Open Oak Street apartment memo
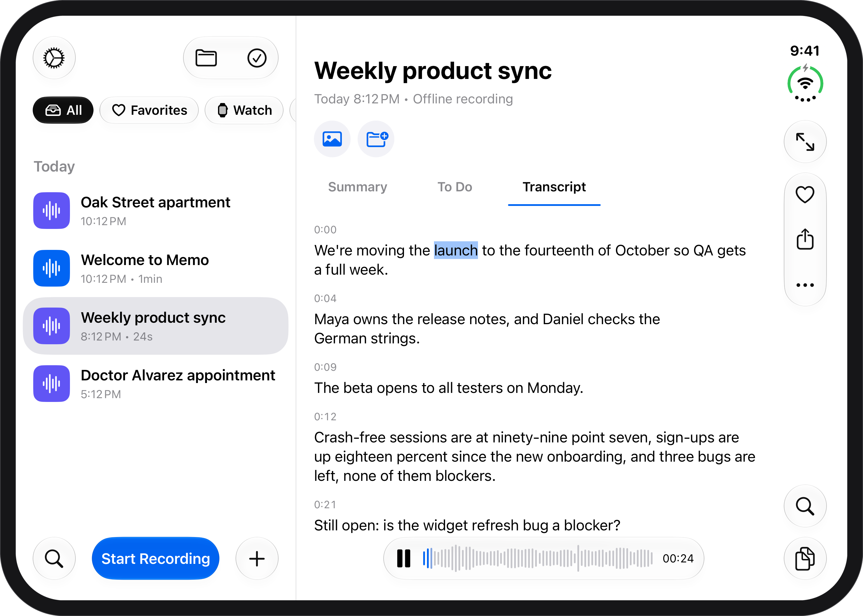 (156, 211)
